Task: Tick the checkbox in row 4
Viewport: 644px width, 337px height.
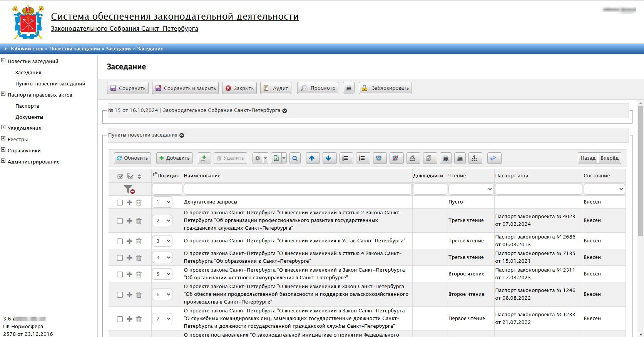Action: (x=120, y=258)
